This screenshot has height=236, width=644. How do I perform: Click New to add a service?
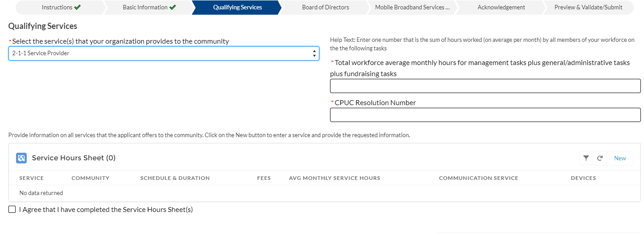(x=620, y=158)
